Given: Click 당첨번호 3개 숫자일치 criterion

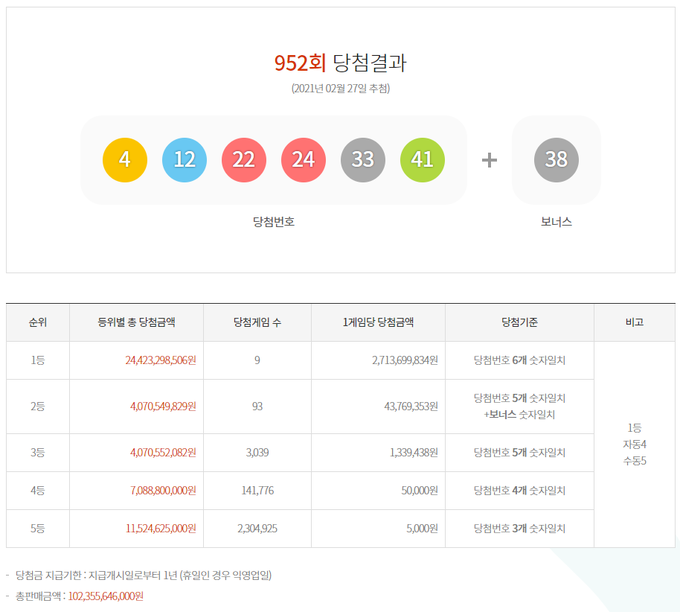Looking at the screenshot, I should point(520,529).
